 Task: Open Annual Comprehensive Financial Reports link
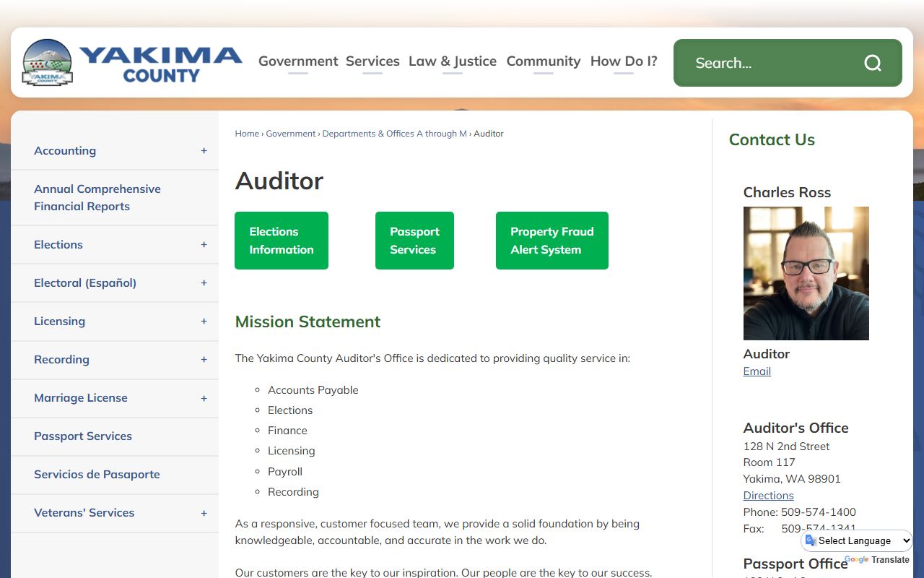point(97,198)
